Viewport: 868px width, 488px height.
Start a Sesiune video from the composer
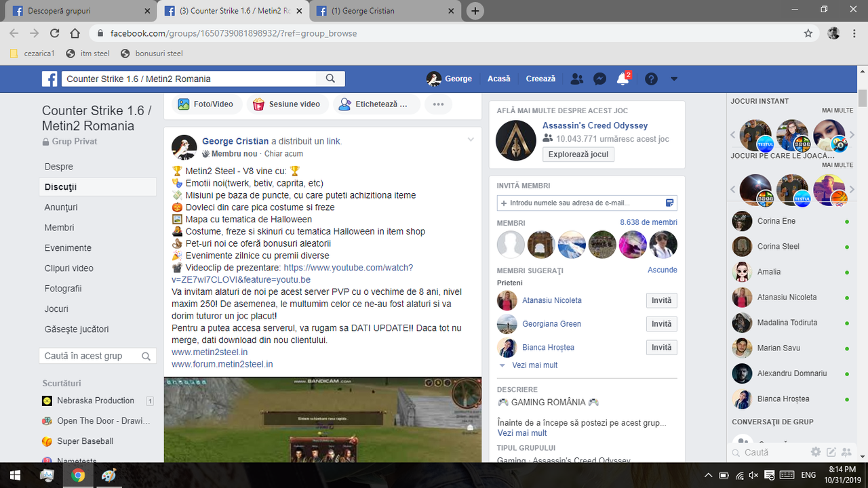click(x=286, y=104)
